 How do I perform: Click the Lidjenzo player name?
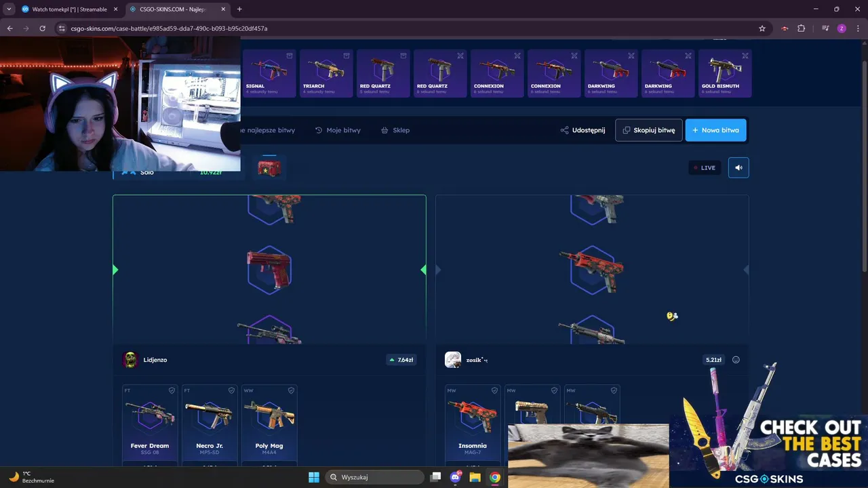155,360
